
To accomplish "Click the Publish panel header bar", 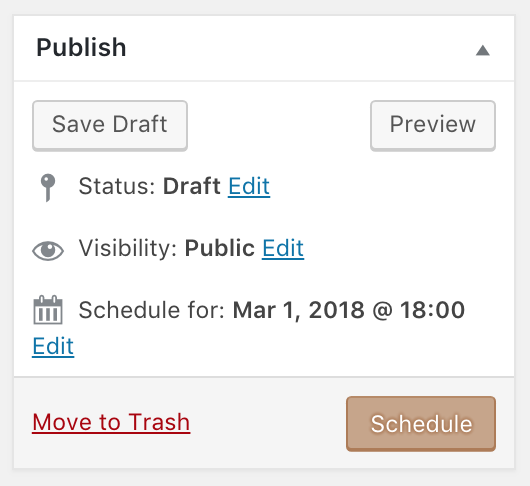I will click(264, 48).
